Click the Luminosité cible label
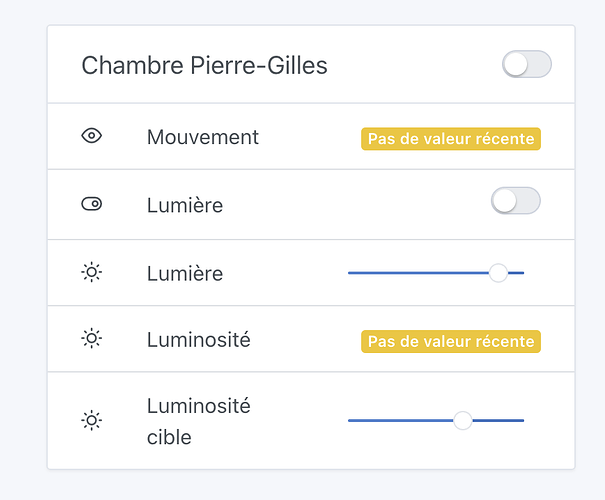The image size is (605, 500). 198,421
